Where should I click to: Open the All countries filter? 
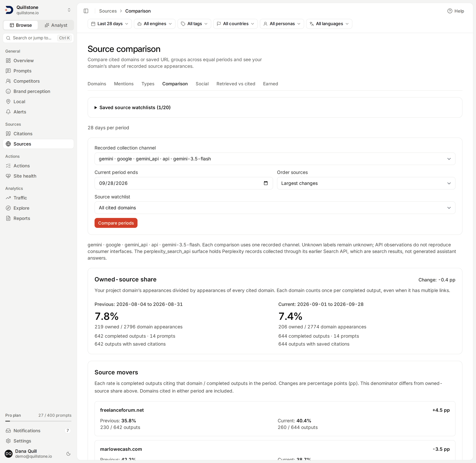pos(235,24)
